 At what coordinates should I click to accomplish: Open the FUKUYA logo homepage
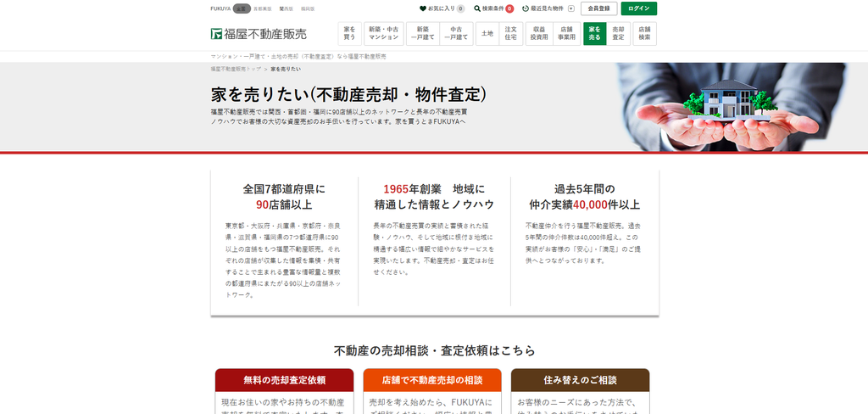(x=259, y=34)
